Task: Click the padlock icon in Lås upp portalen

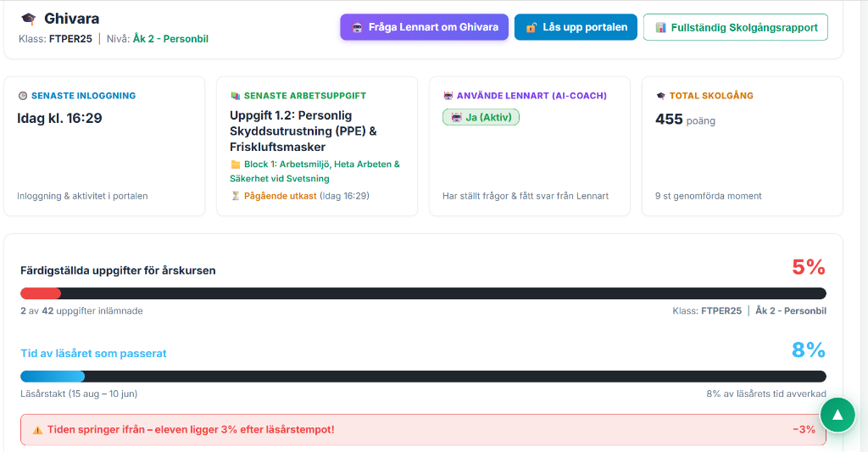Action: tap(531, 27)
